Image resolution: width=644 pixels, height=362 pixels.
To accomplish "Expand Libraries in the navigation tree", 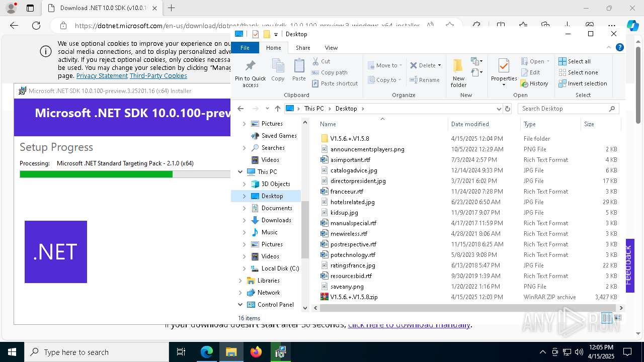I will 240,281.
